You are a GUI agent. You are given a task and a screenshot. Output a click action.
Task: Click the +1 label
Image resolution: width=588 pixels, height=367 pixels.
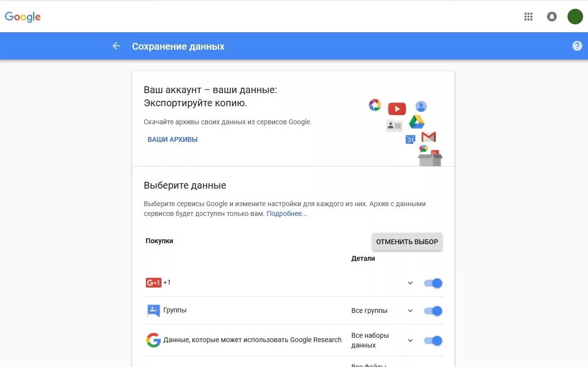point(167,282)
